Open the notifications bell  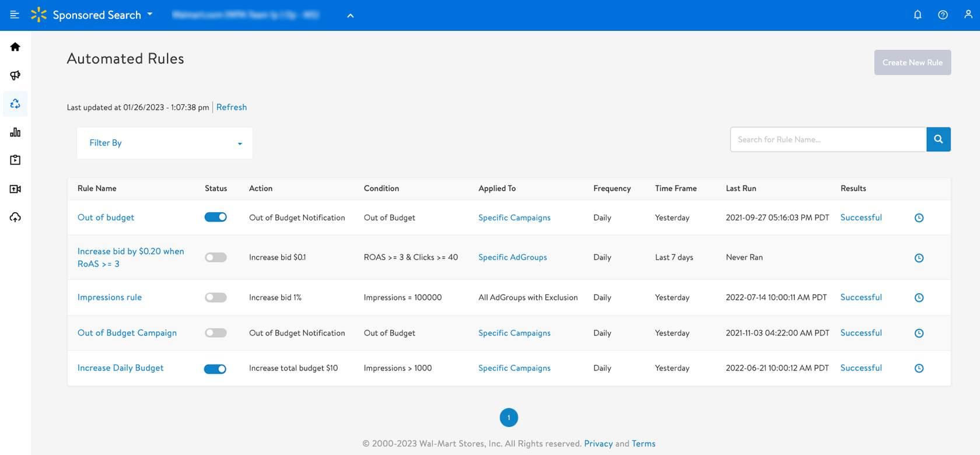point(918,15)
